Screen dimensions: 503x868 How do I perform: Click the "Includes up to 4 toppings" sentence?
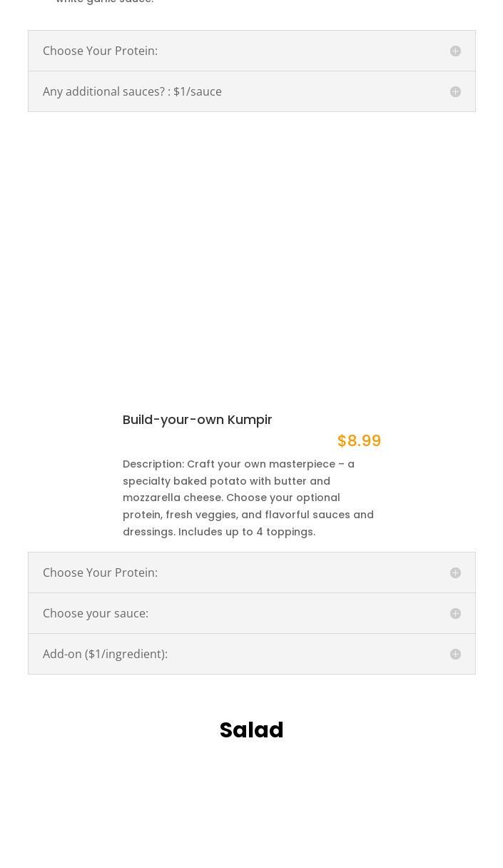[247, 532]
